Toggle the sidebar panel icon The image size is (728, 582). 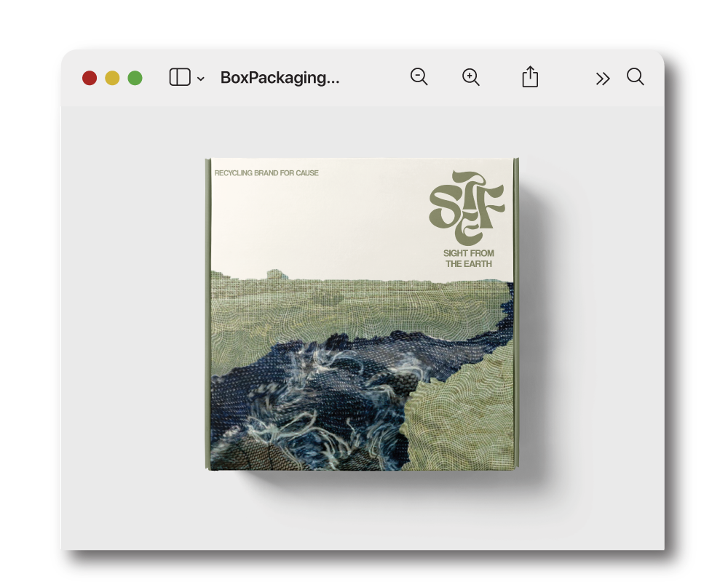click(179, 77)
